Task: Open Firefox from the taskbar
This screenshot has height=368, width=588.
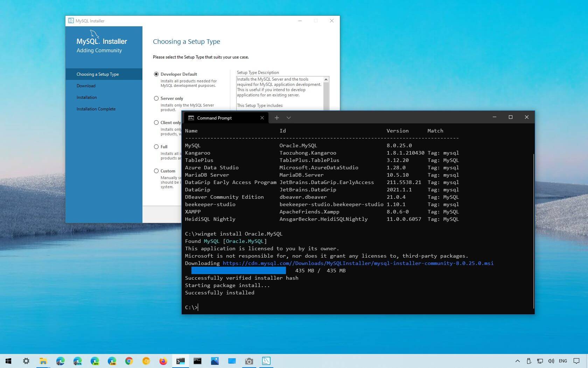Action: tap(163, 361)
